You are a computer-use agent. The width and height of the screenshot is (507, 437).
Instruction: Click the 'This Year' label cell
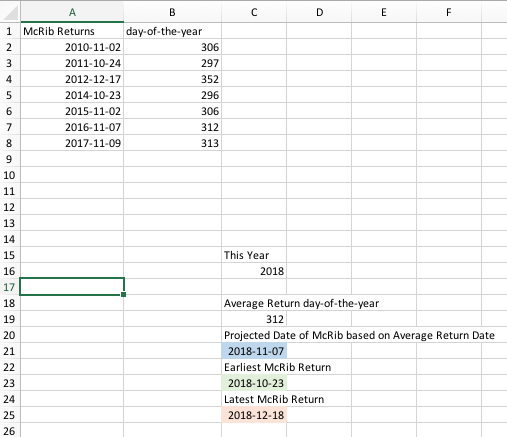click(x=254, y=255)
